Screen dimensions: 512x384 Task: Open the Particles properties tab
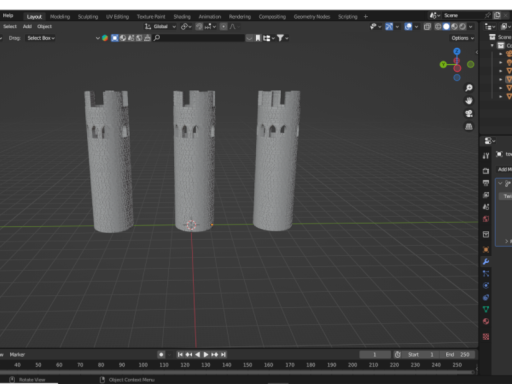tap(486, 274)
